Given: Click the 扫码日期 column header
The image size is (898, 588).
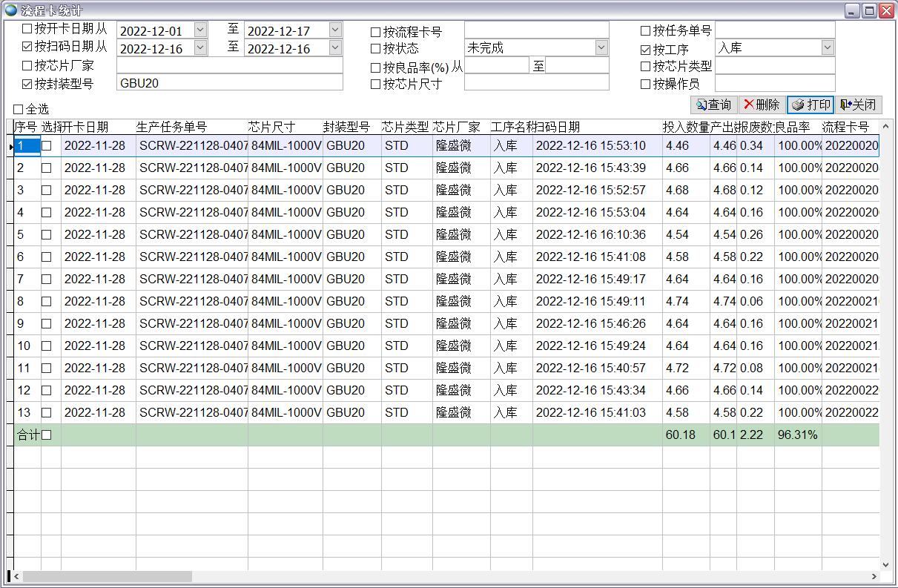Looking at the screenshot, I should coord(556,127).
